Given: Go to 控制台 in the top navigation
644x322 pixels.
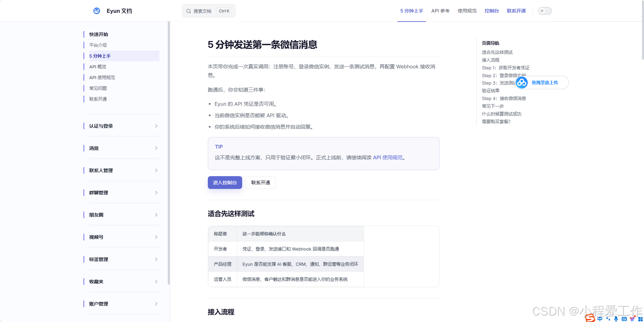Looking at the screenshot, I should [x=491, y=11].
